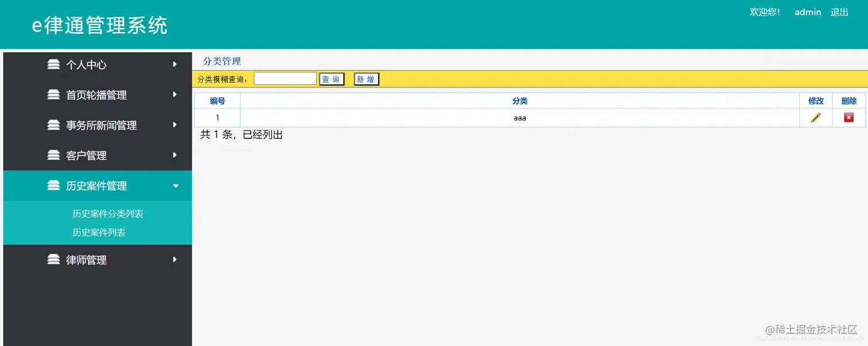Click the 修改 column header
868x346 pixels.
tap(816, 101)
